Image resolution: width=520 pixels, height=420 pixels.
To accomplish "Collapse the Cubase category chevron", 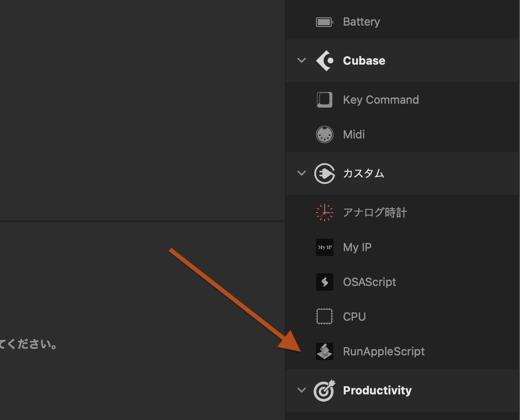I will coord(301,61).
